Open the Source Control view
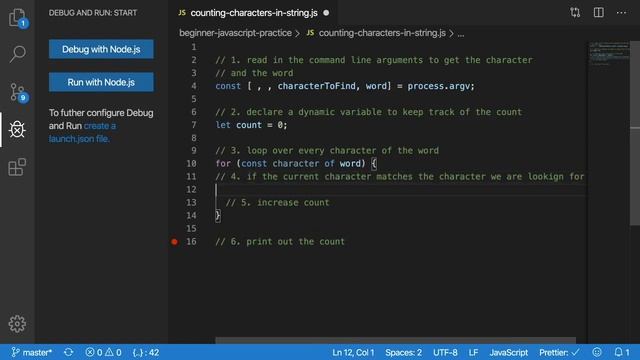Screen dimensions: 640x360 (x=17, y=92)
